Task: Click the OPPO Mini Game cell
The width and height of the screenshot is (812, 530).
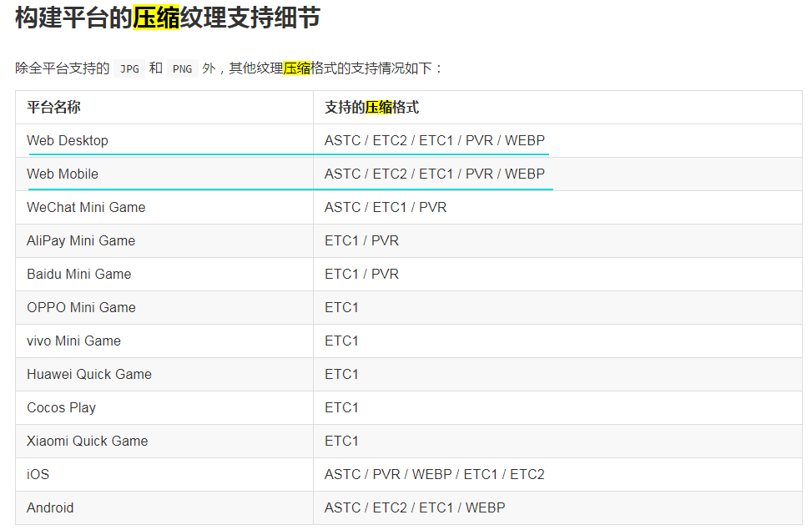Action: (81, 307)
